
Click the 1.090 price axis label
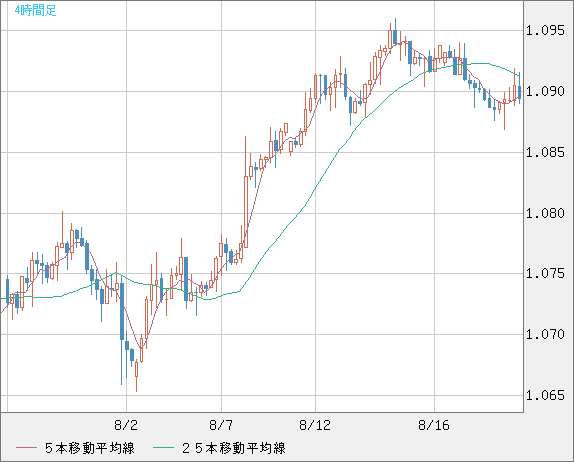(x=545, y=91)
